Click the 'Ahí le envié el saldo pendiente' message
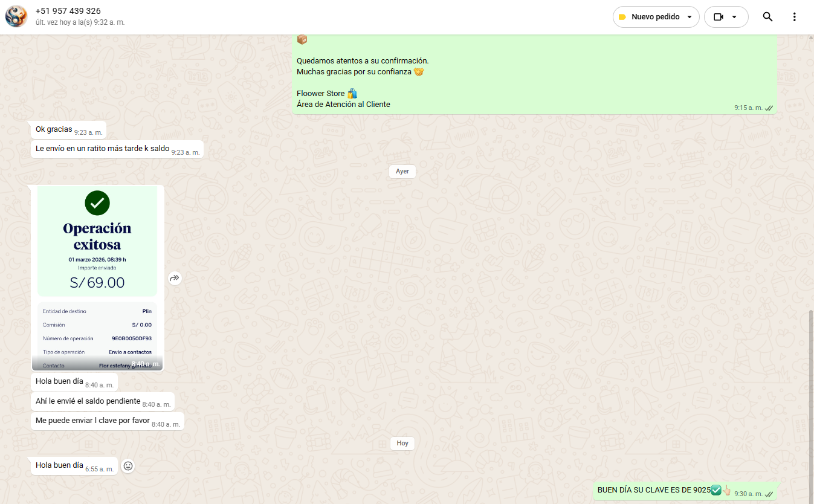 click(88, 401)
